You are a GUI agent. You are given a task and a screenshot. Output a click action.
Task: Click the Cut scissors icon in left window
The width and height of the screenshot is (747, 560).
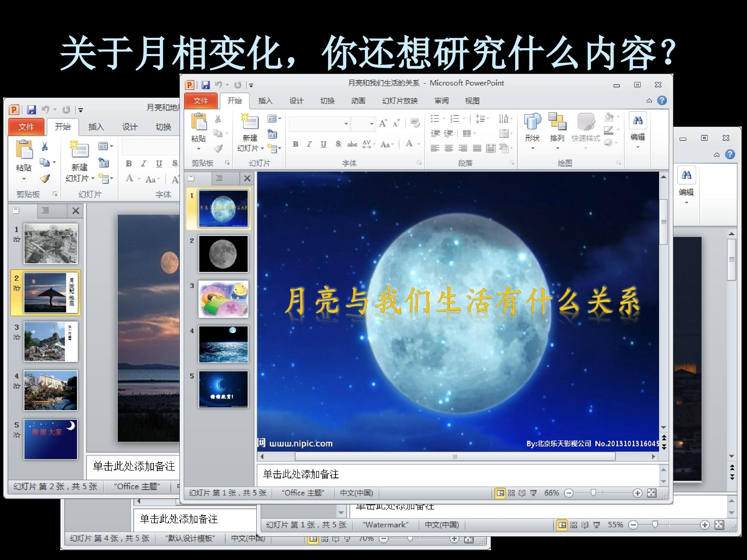(x=45, y=146)
